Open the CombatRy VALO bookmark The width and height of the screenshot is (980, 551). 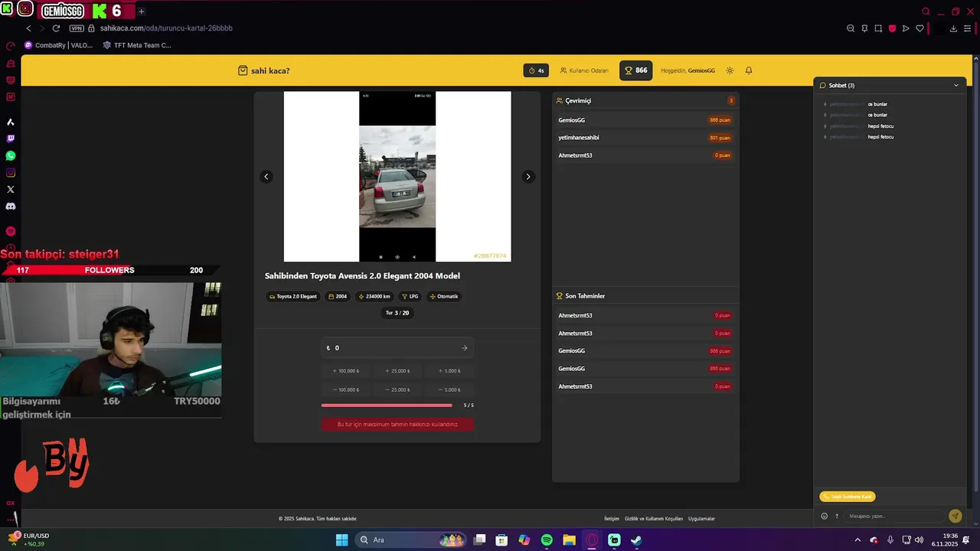point(59,45)
